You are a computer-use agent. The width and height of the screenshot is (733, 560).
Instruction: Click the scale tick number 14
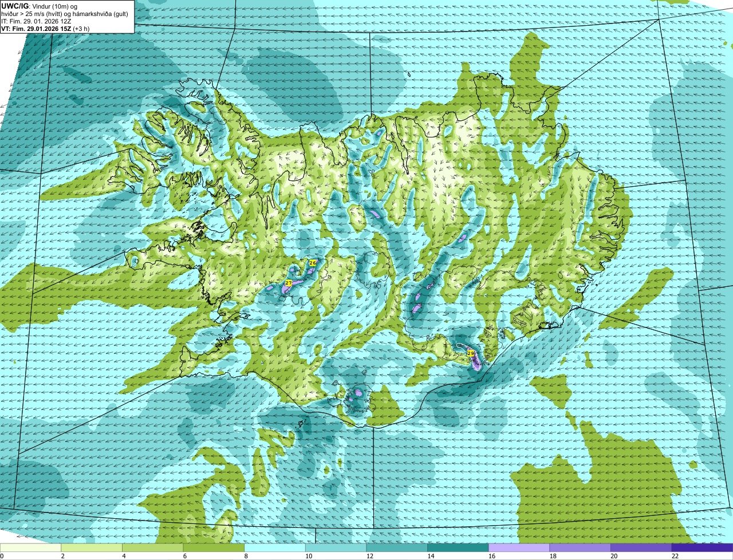click(431, 556)
